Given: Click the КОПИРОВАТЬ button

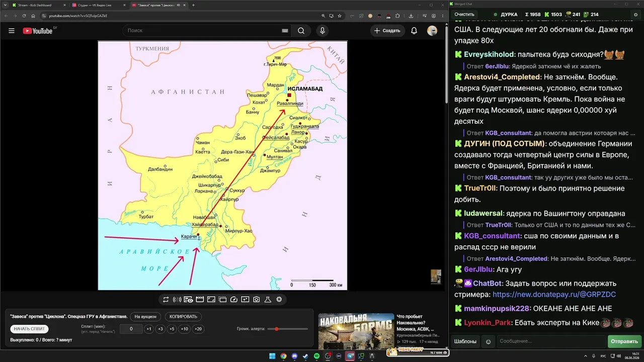Looking at the screenshot, I should (x=183, y=317).
